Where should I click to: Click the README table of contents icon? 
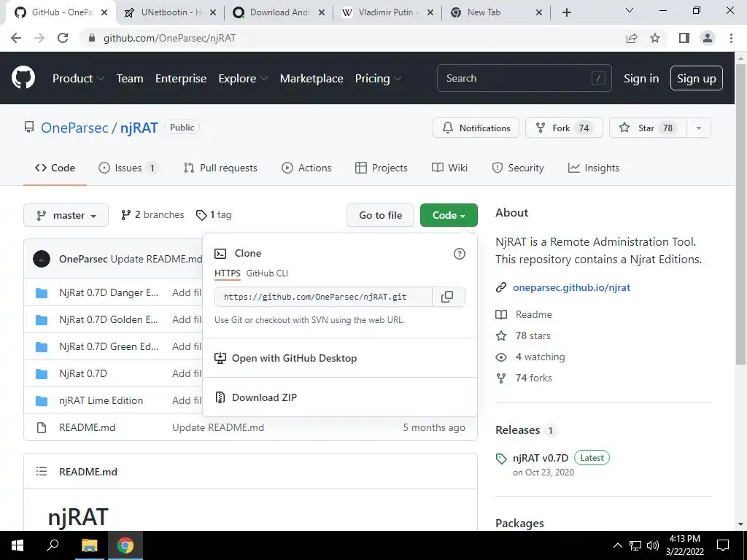(42, 472)
